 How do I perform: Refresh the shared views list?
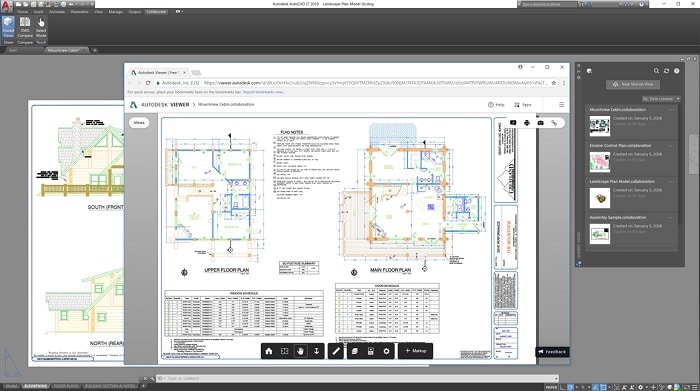(x=667, y=71)
